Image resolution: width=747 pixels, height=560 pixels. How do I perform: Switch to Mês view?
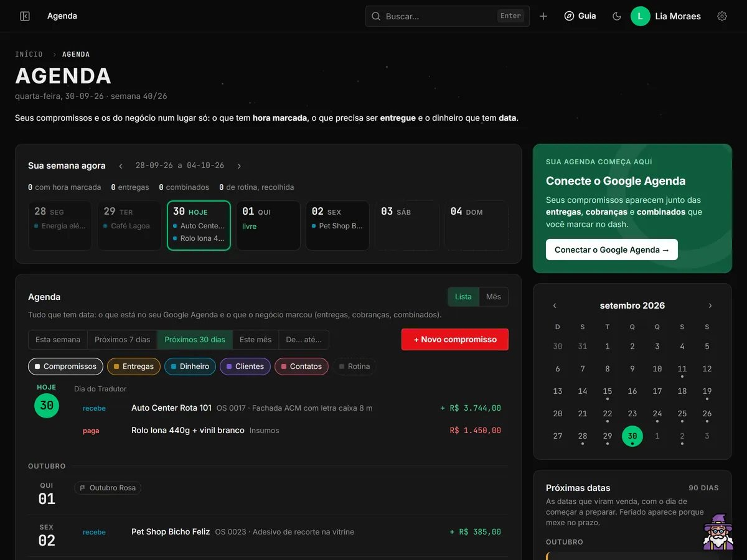(x=494, y=297)
